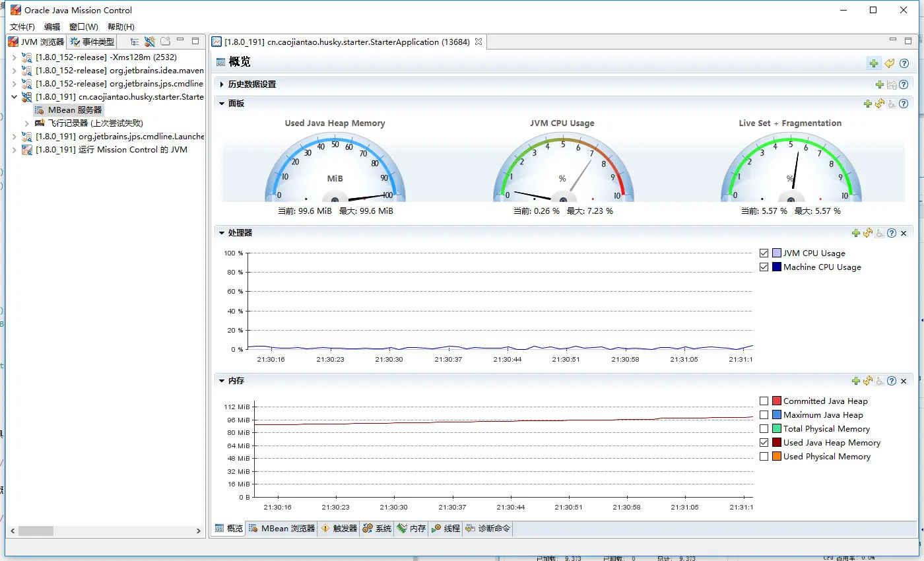
Task: Open help for the 内存 section
Action: click(x=892, y=381)
